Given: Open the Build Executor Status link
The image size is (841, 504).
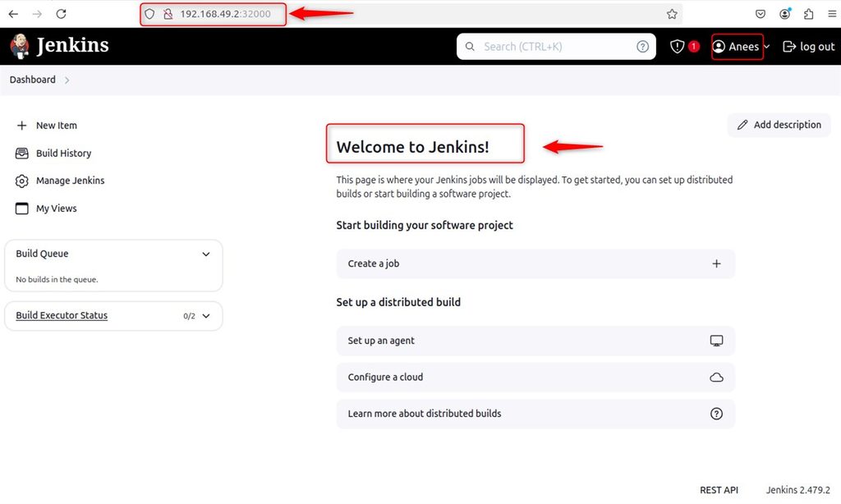Looking at the screenshot, I should click(x=62, y=316).
